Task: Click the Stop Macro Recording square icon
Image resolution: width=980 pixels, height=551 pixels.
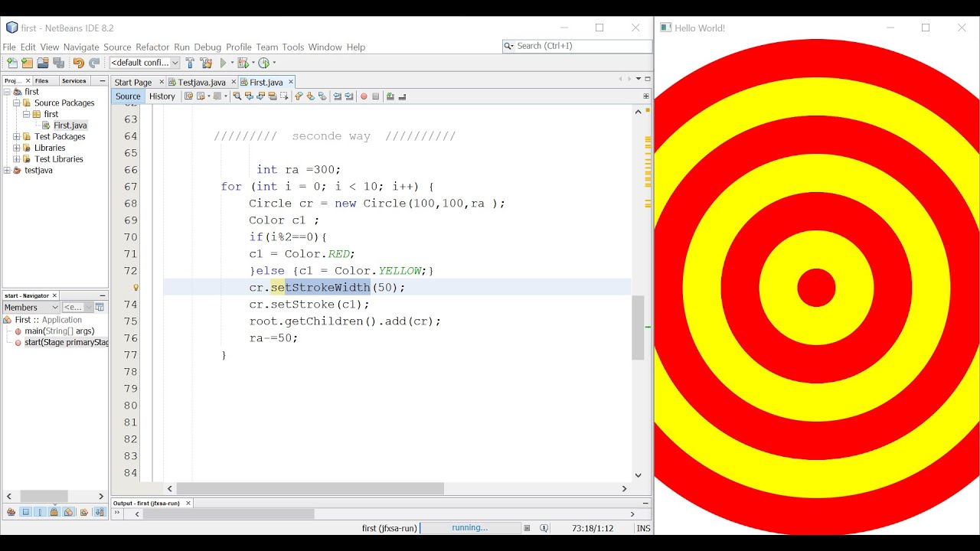Action: pos(376,96)
